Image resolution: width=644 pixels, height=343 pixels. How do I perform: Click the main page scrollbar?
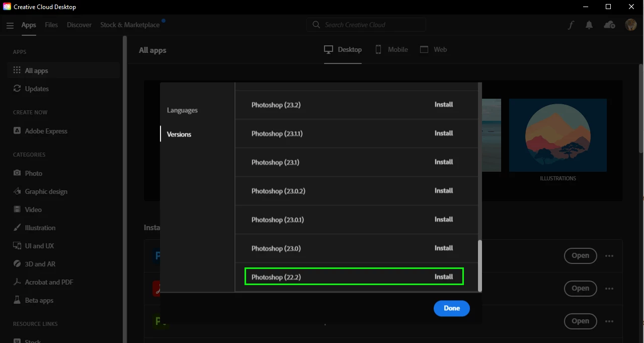[x=641, y=108]
